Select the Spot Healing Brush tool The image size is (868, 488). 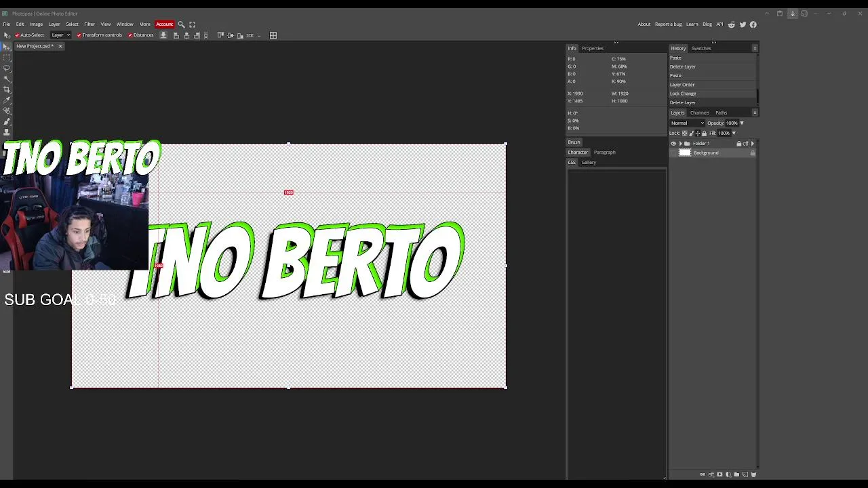point(7,110)
